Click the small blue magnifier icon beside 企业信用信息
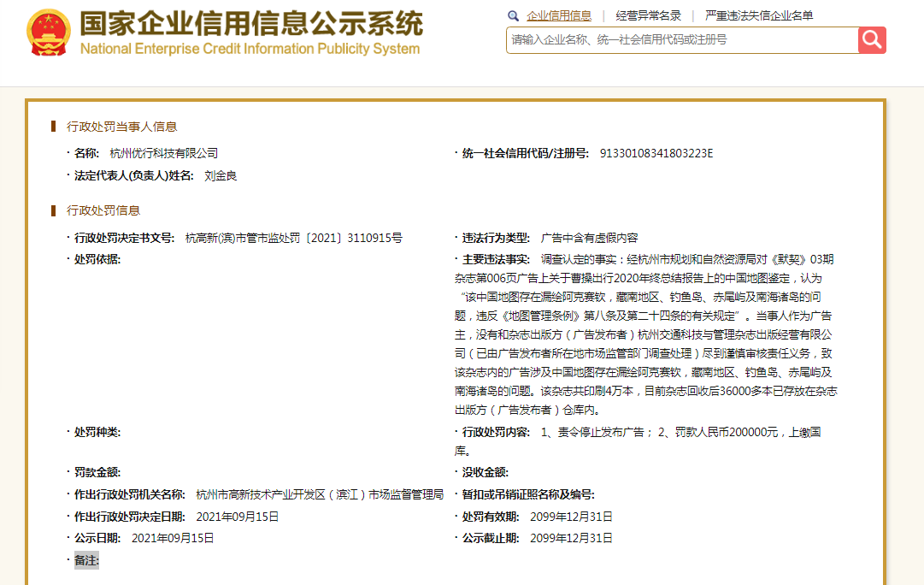Image resolution: width=924 pixels, height=585 pixels. tap(513, 16)
